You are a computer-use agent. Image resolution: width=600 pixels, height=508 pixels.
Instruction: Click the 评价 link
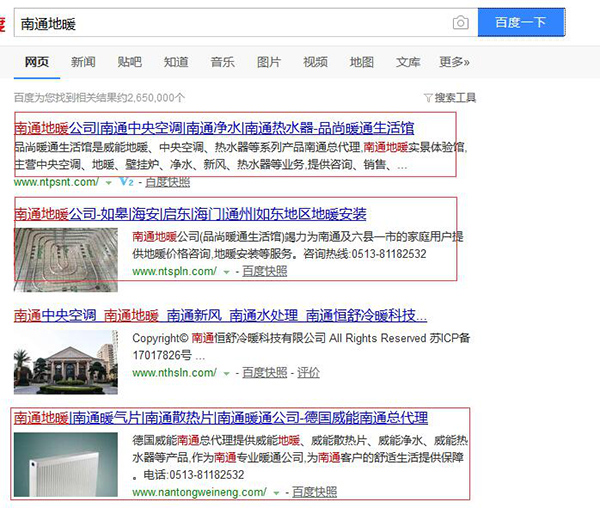click(308, 373)
